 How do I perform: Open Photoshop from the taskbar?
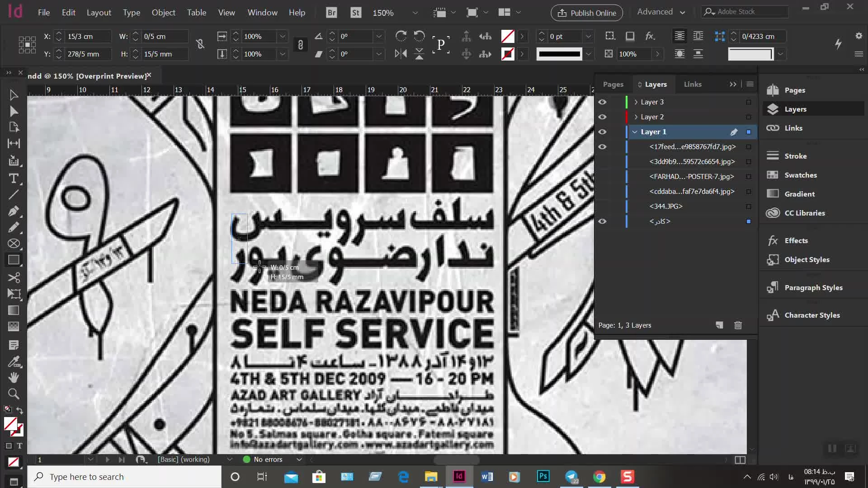click(543, 476)
